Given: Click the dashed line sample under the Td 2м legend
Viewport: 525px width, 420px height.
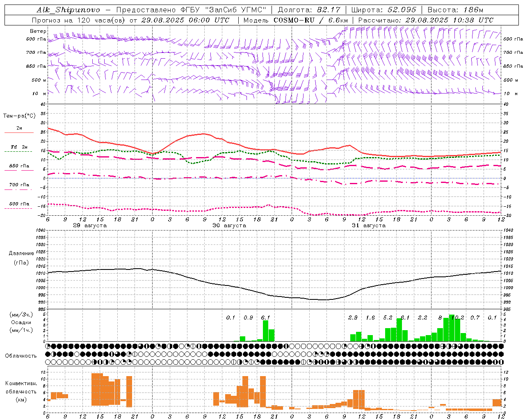Looking at the screenshot, I should click(x=19, y=152).
